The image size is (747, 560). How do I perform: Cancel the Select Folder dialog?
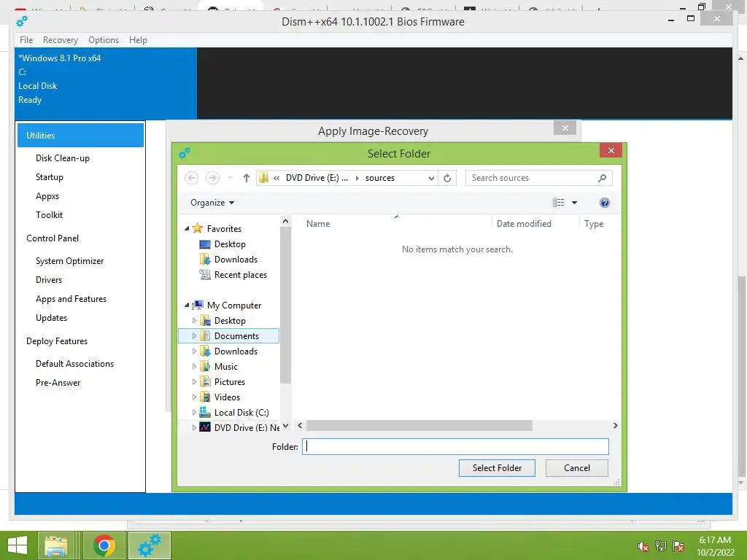coord(577,468)
